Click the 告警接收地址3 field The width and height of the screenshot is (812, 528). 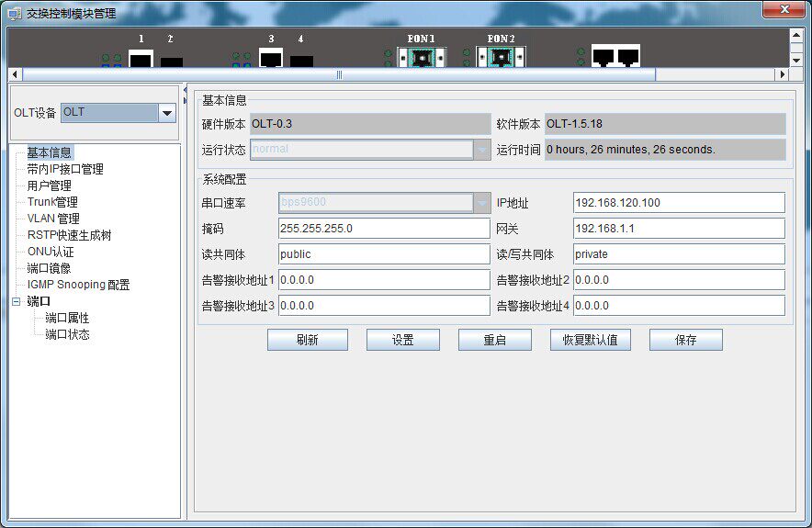(384, 306)
